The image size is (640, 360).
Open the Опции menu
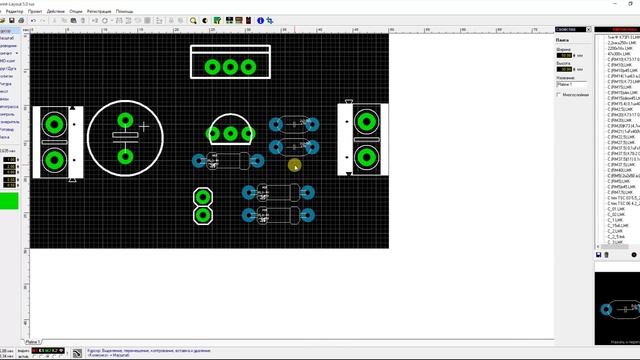76,11
